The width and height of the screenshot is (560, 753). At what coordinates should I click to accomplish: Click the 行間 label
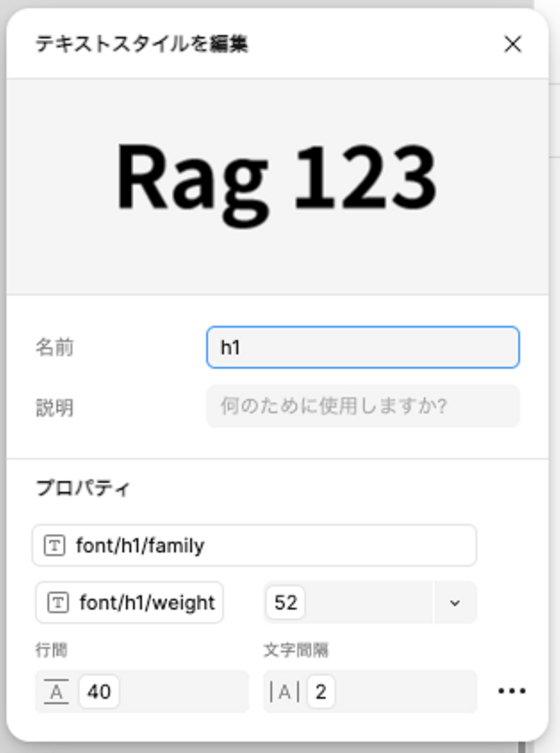51,650
